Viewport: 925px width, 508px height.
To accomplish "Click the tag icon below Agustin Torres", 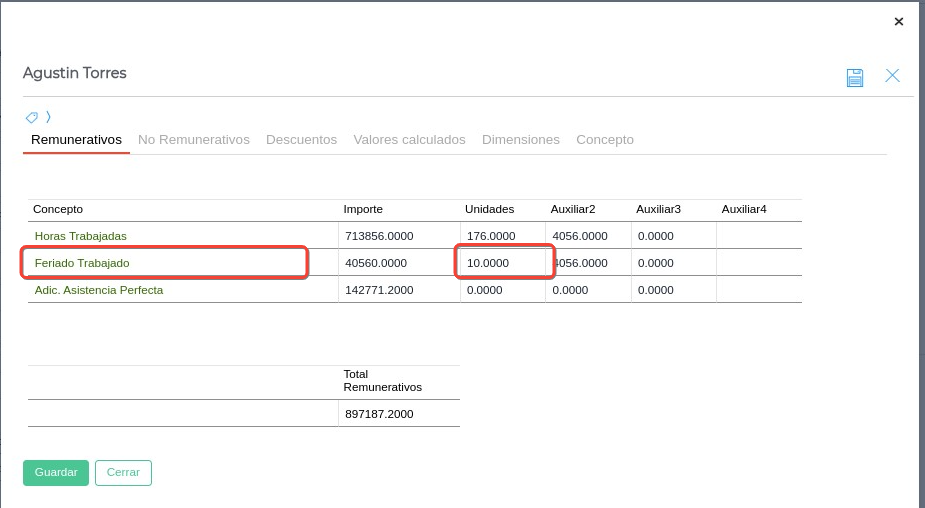I will click(x=32, y=117).
